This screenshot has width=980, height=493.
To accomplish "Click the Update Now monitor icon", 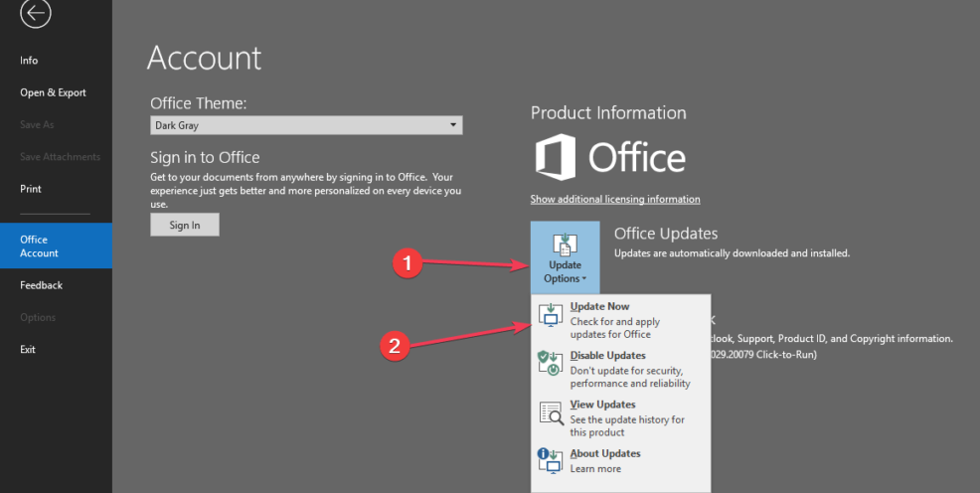I will (x=551, y=315).
